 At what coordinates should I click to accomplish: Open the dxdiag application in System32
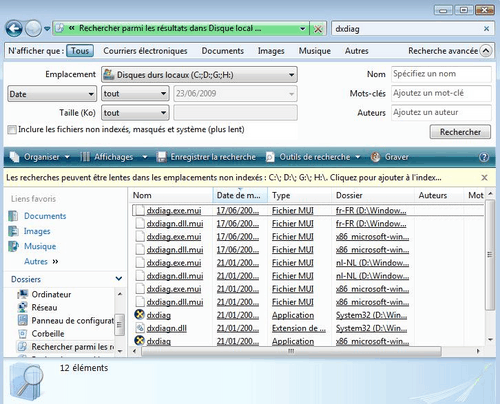pos(159,315)
